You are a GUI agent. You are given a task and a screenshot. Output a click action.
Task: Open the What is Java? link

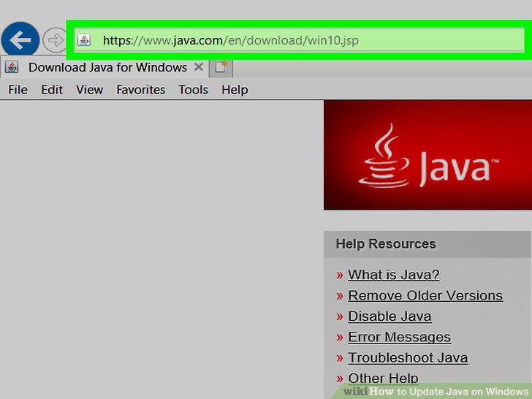pyautogui.click(x=393, y=275)
